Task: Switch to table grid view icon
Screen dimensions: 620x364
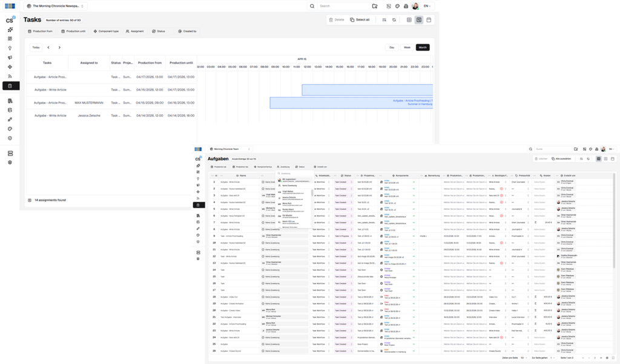Action: tap(409, 19)
